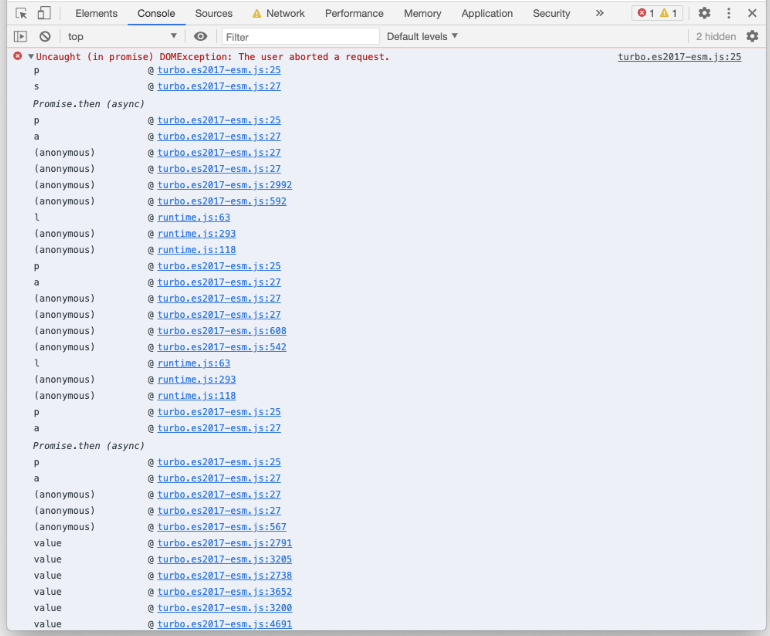Open the Memory tab
Viewport: 770px width, 636px height.
point(422,13)
